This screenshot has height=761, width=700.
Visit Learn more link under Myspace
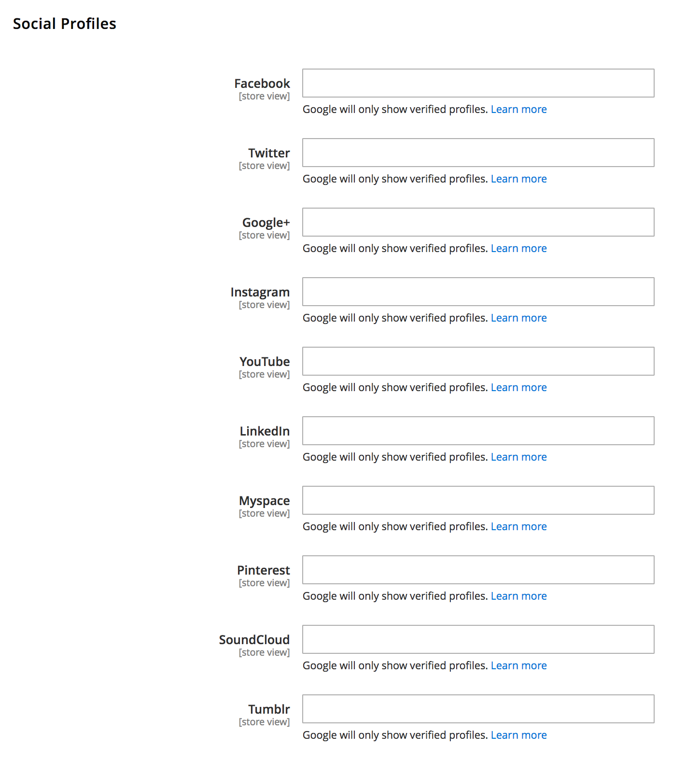518,526
